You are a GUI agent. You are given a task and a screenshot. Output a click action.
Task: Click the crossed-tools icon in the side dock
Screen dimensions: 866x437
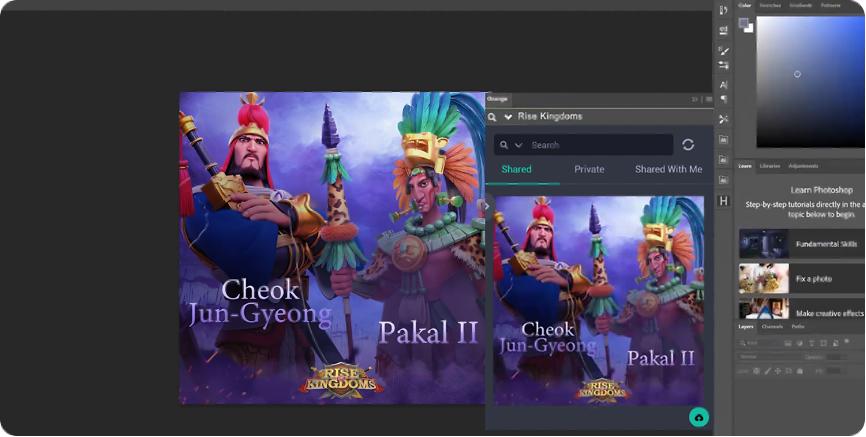[724, 119]
